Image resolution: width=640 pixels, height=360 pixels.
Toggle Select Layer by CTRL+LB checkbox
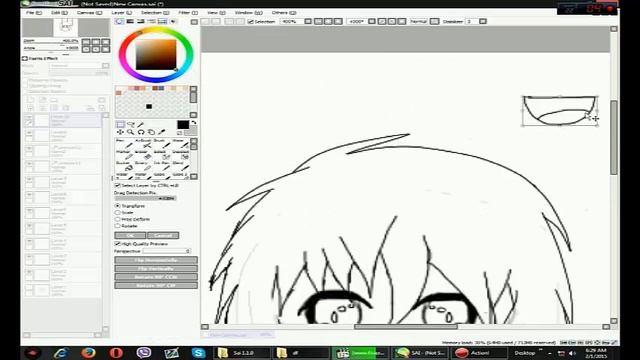[118, 185]
